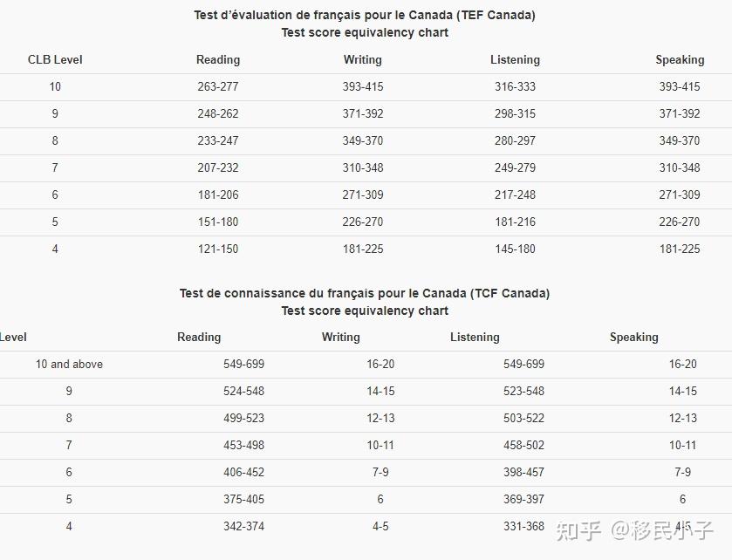This screenshot has height=560, width=732.
Task: Click the 知乎 watermark logo
Action: [579, 529]
